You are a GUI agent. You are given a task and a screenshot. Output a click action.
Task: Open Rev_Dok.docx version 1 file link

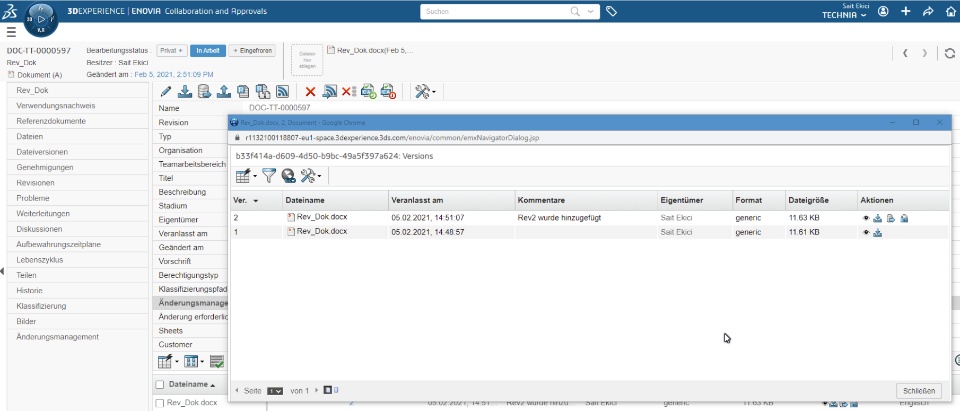pyautogui.click(x=321, y=232)
